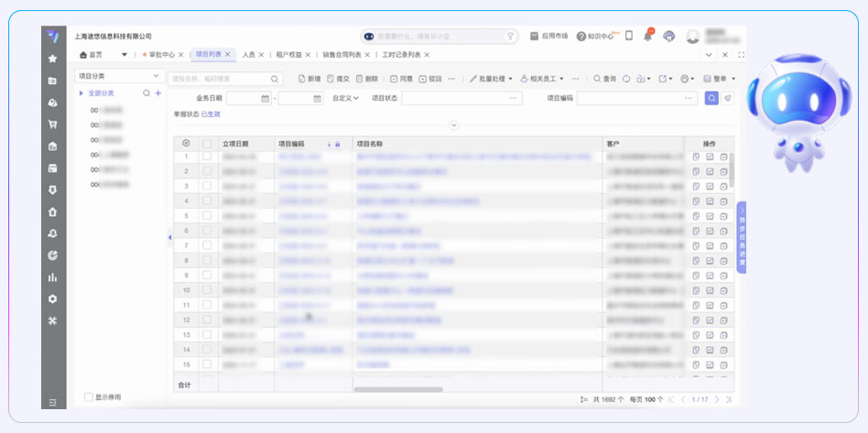The image size is (868, 433).
Task: Switch to the 租户权益 tab
Action: (289, 55)
